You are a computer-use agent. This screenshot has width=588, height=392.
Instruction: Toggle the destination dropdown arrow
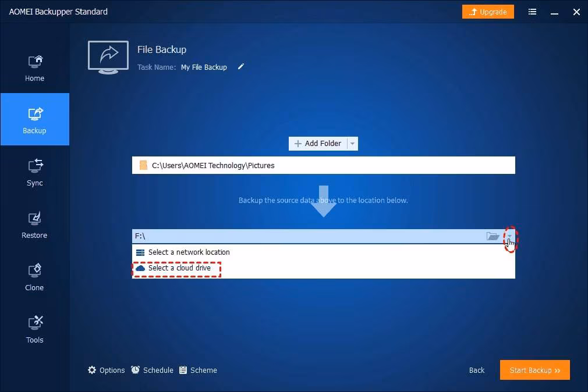tap(509, 236)
